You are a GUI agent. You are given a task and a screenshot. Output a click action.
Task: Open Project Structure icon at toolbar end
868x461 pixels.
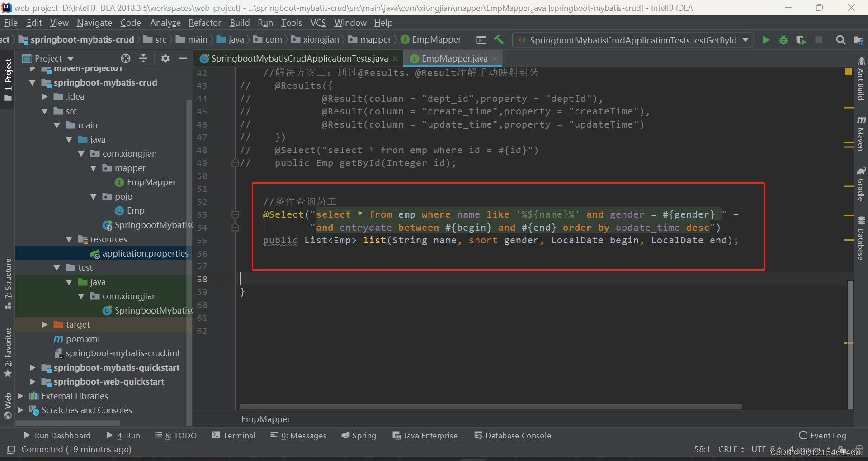click(859, 40)
